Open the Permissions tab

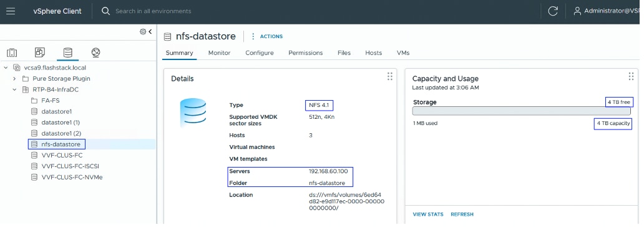(x=306, y=53)
